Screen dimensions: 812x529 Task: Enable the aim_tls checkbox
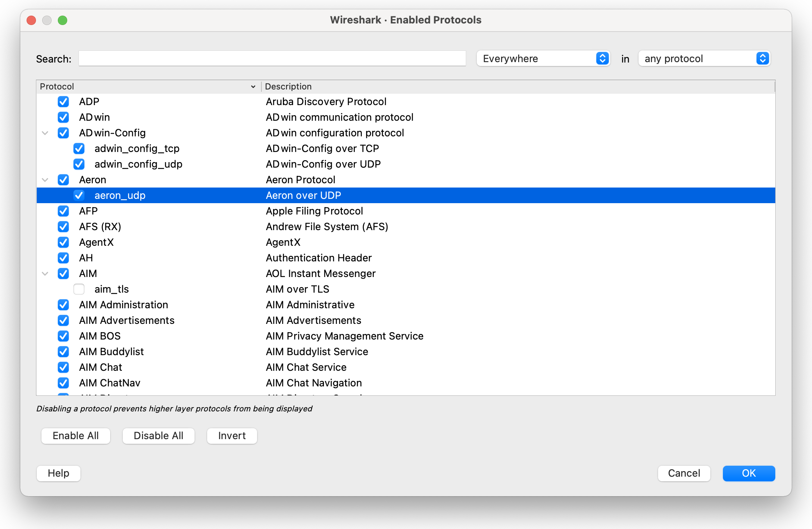coord(79,289)
